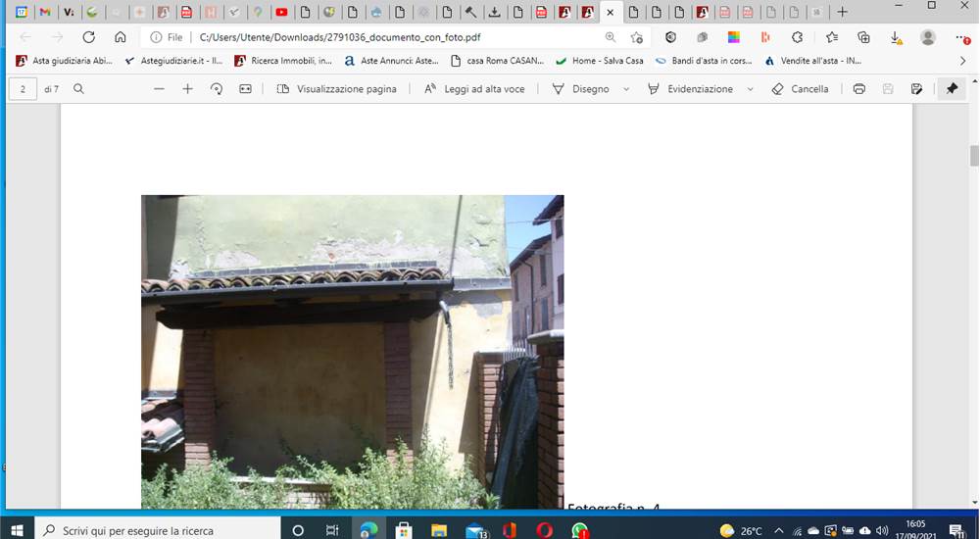Select the Disegno drawing tool

[x=580, y=89]
